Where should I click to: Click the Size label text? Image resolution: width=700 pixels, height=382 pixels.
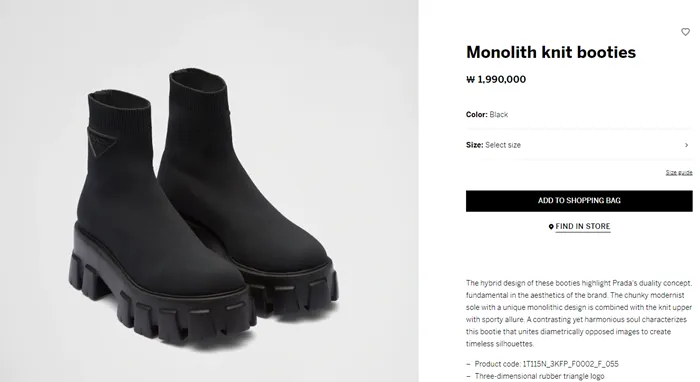pos(475,145)
